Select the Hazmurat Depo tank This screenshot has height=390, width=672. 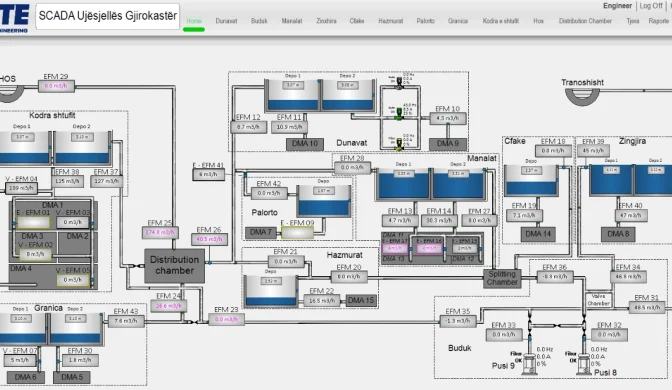point(270,291)
